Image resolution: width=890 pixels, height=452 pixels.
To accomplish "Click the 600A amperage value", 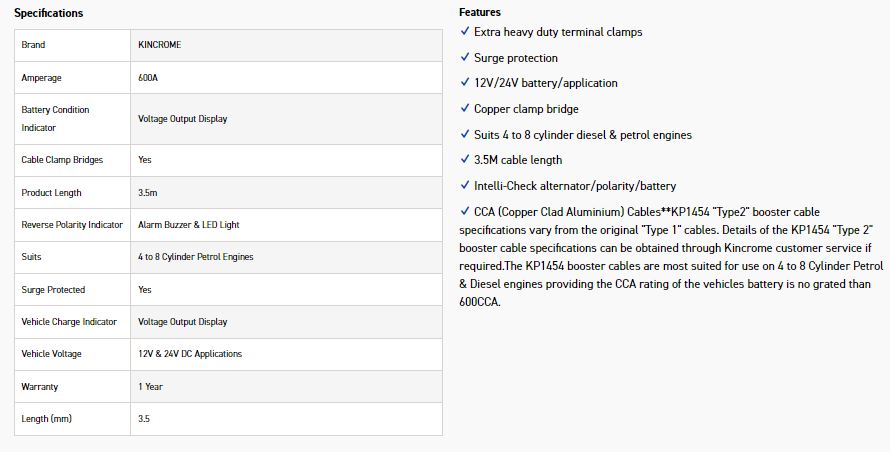I will click(147, 77).
